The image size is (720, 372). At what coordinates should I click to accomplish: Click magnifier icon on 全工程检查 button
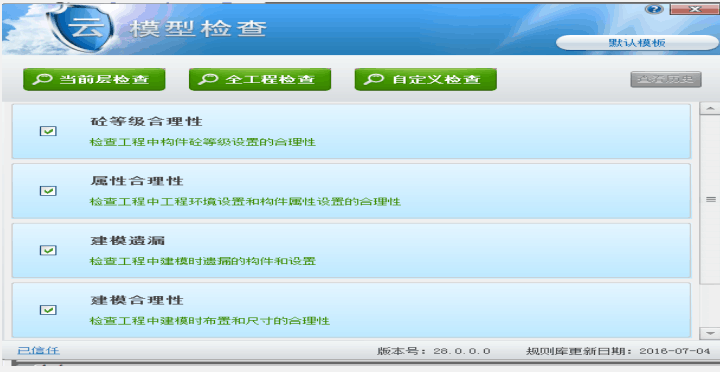tap(208, 79)
